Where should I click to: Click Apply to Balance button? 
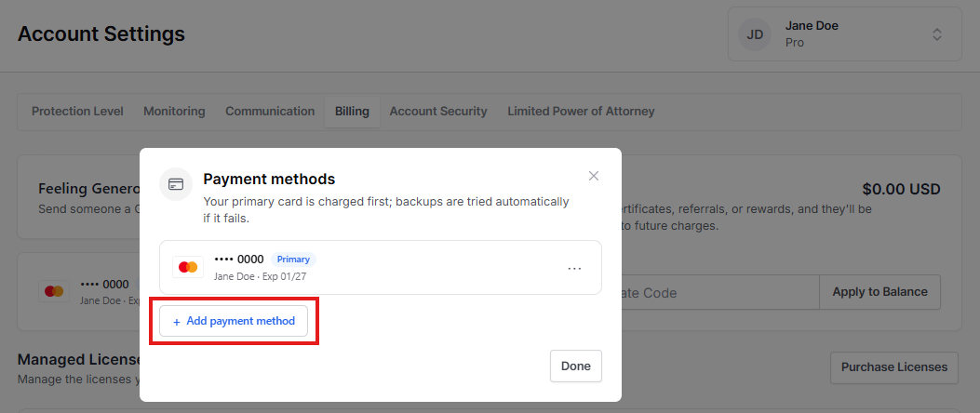coord(879,292)
